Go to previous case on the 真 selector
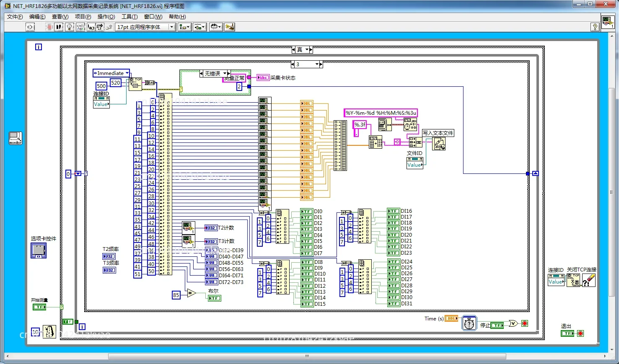619x364 pixels. click(294, 49)
